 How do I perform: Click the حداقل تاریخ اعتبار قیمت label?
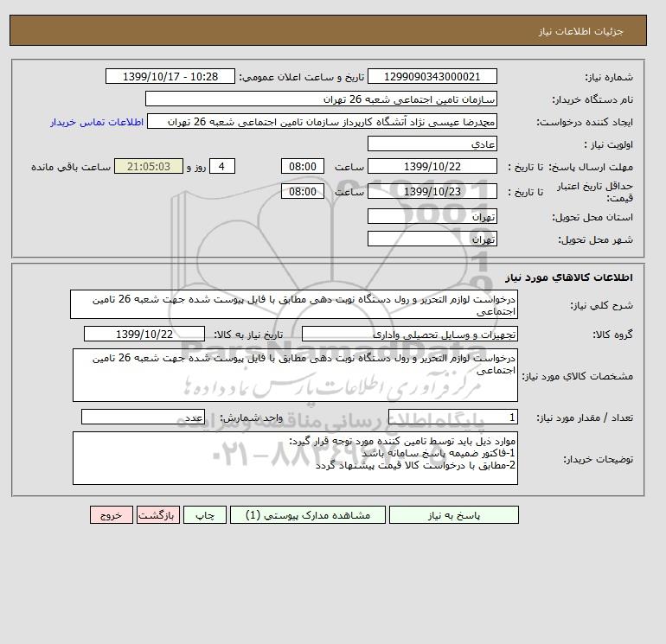(x=595, y=192)
